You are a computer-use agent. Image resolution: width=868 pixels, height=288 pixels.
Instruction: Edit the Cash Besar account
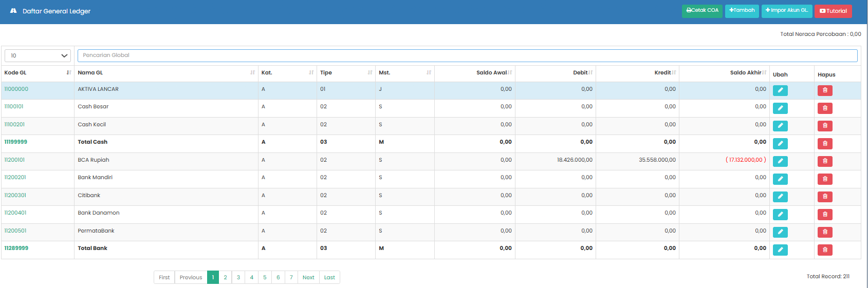[x=780, y=108]
